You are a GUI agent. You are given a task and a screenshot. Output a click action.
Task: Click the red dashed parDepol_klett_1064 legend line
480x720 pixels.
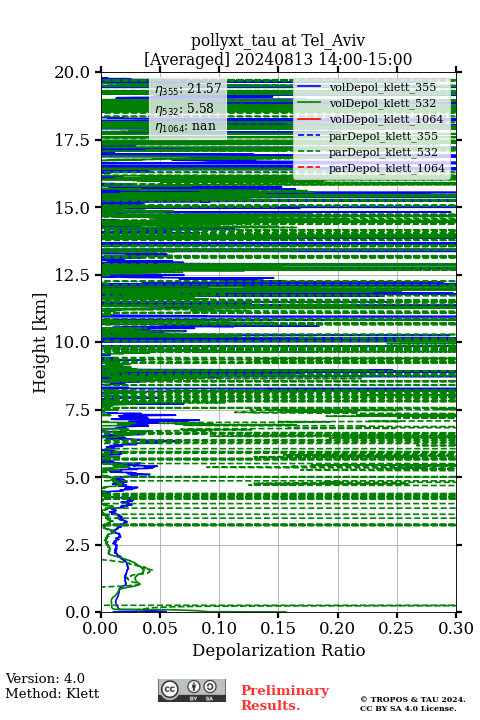(309, 168)
